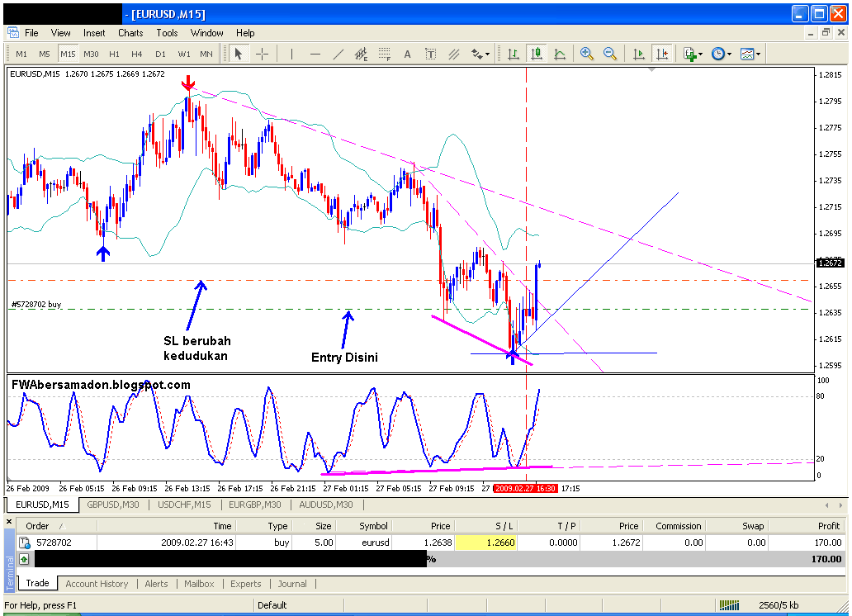The image size is (852, 616).
Task: Expand the arrows tool dropdown
Action: click(487, 54)
